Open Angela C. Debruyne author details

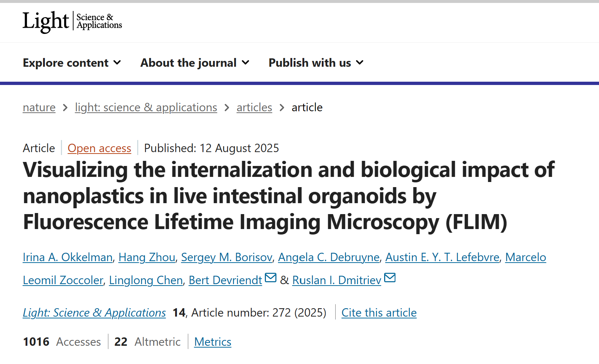tap(329, 257)
